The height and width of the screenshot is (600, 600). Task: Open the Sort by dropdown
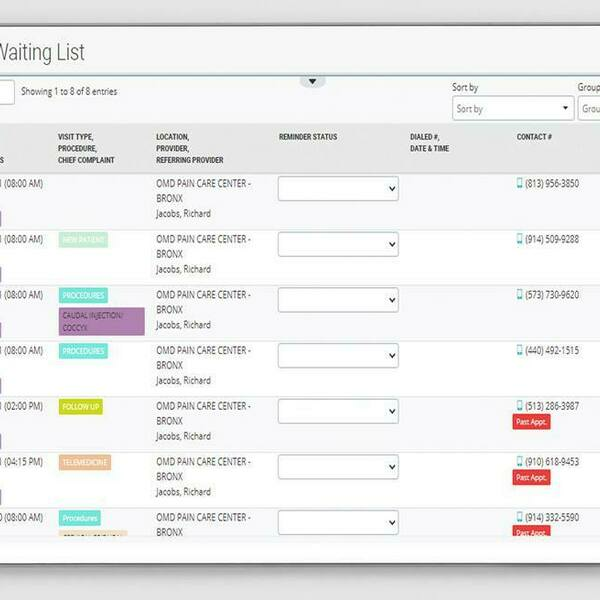click(512, 109)
